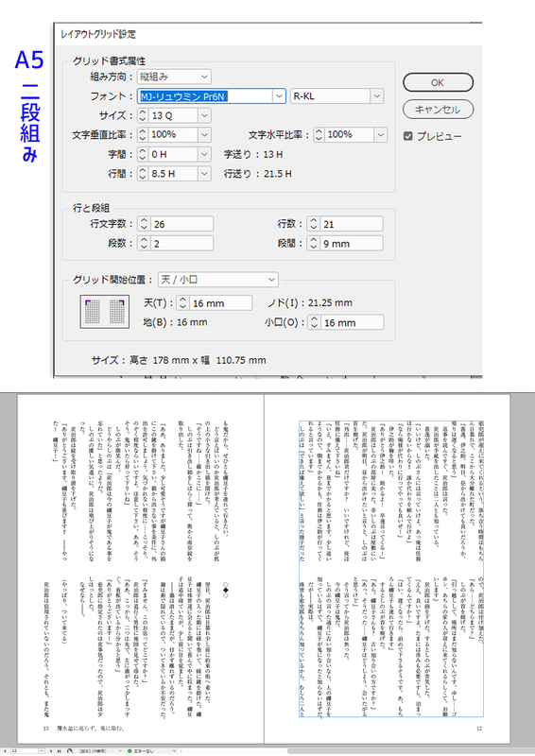
Task: Select the blue text frame on page 12
Action: click(391, 569)
